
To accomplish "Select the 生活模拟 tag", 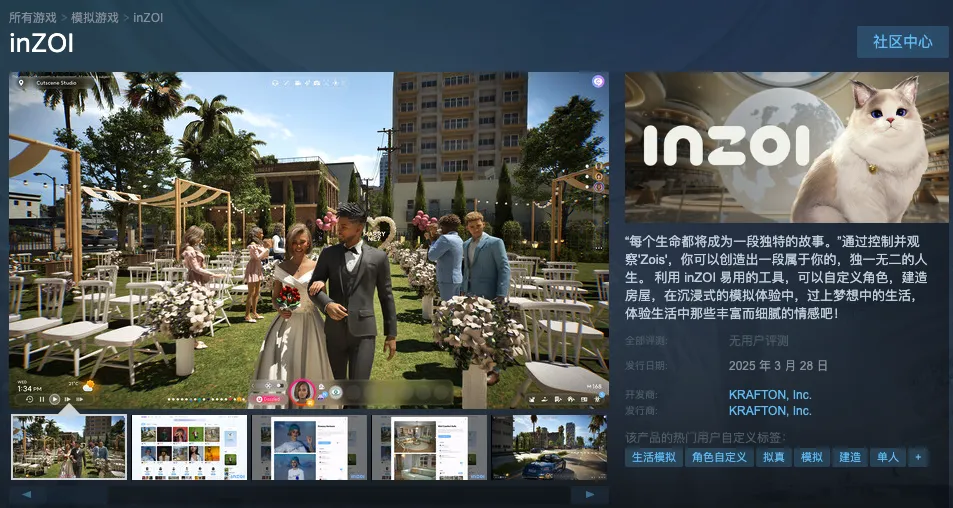I will coord(653,457).
